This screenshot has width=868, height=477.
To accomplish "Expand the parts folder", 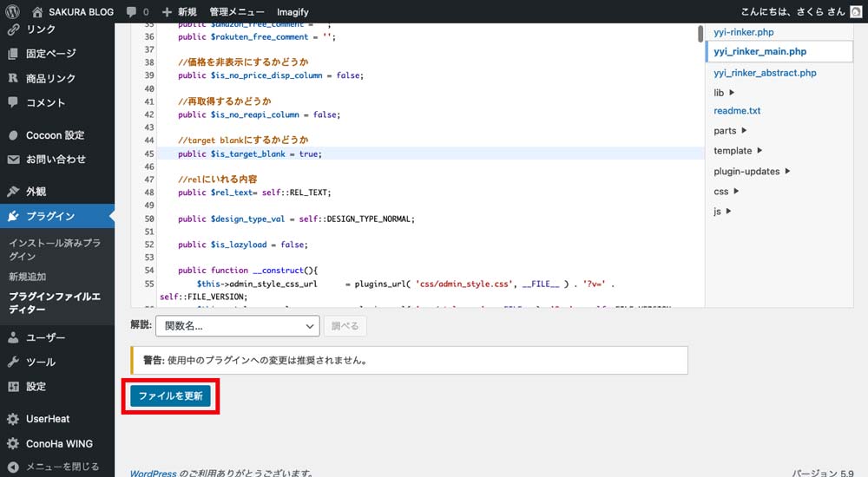I will tap(730, 131).
